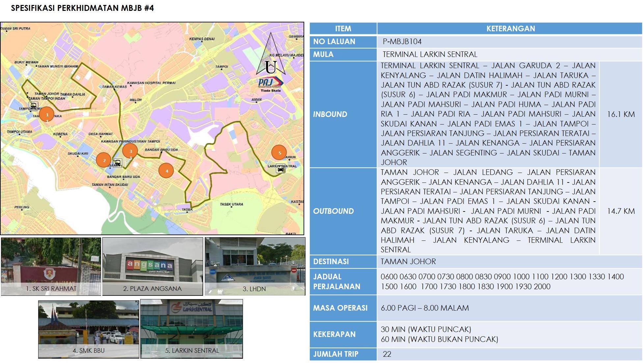Screen dimensions: 644x363
Task: Click the P-MBJB104 route number cell
Action: (402, 42)
